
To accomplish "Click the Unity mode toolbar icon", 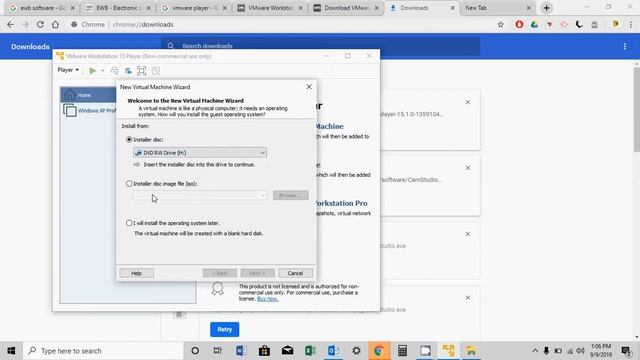I will pos(156,71).
